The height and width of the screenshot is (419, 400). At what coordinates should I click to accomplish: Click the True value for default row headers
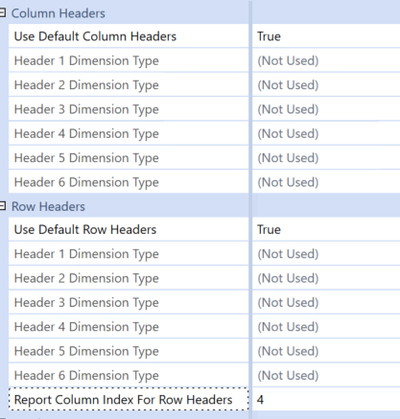[x=326, y=229]
